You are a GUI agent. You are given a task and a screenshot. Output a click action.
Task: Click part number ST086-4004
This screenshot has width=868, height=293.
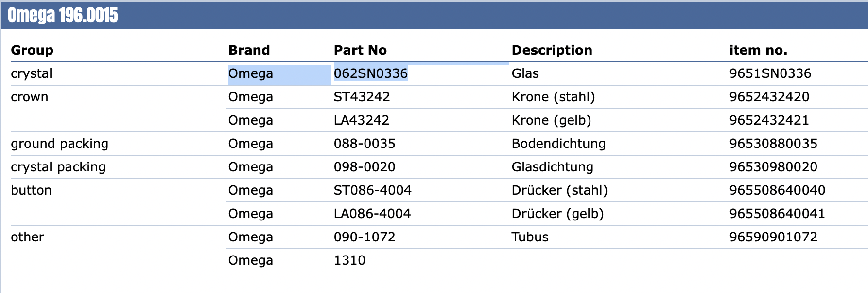[x=372, y=190]
